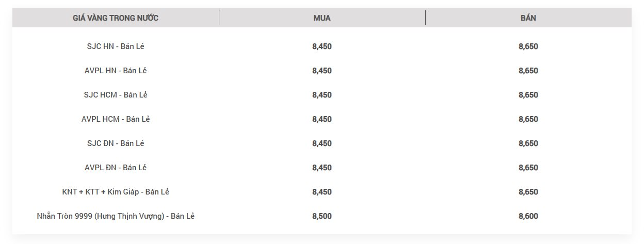This screenshot has height=244, width=644.
Task: Click the SJC ĐN sell price value
Action: (x=528, y=143)
